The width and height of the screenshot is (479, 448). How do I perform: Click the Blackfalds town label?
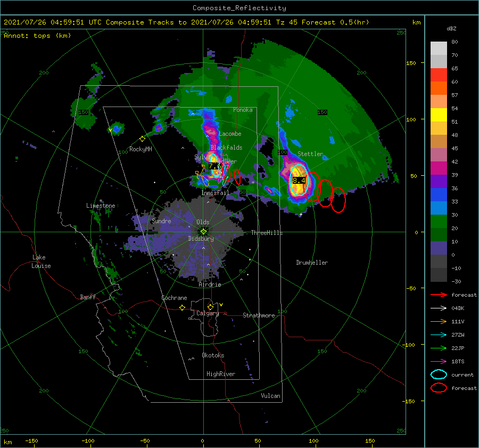click(x=226, y=148)
